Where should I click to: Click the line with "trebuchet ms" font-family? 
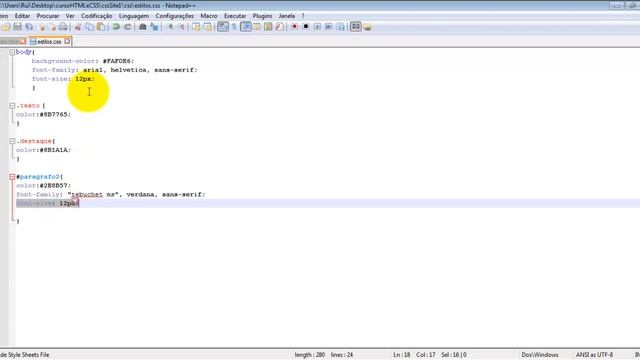pos(111,195)
